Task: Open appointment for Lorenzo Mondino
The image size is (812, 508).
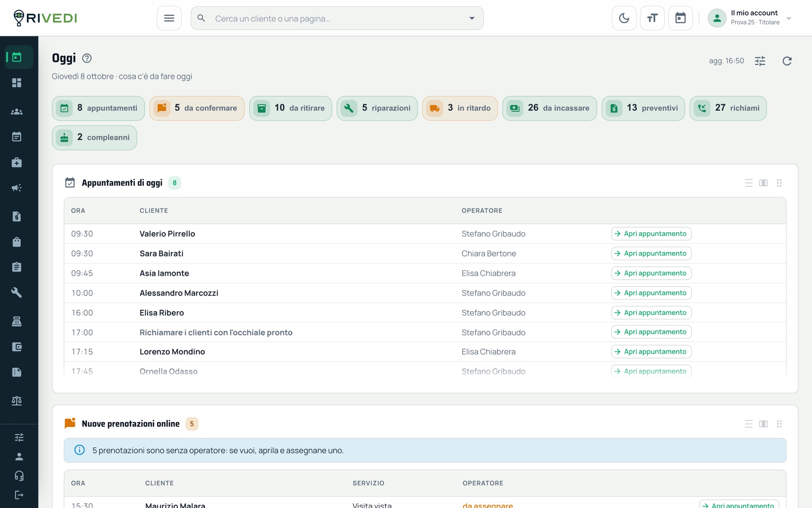Action: point(651,352)
